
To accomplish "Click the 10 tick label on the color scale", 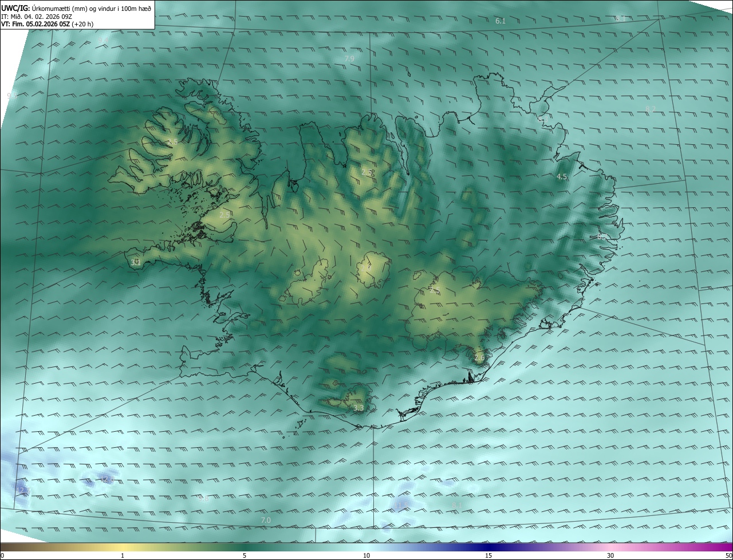I will [366, 555].
